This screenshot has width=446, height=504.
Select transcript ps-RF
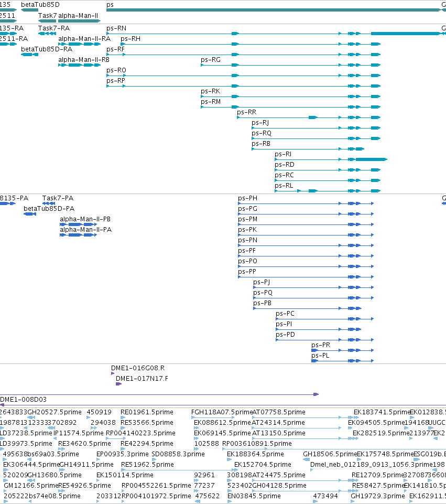[243, 55]
